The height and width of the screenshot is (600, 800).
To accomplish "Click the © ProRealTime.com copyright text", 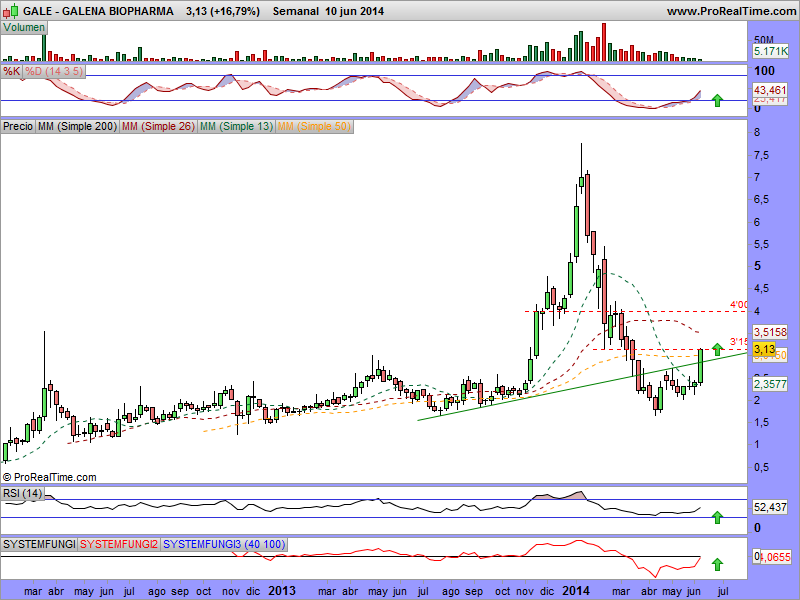I will coord(49,478).
